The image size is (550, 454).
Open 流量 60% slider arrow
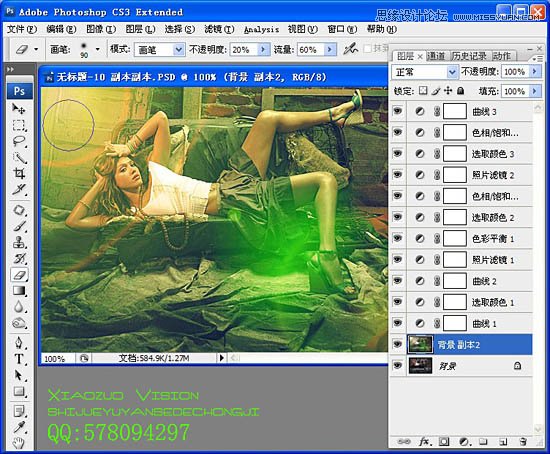[x=330, y=49]
